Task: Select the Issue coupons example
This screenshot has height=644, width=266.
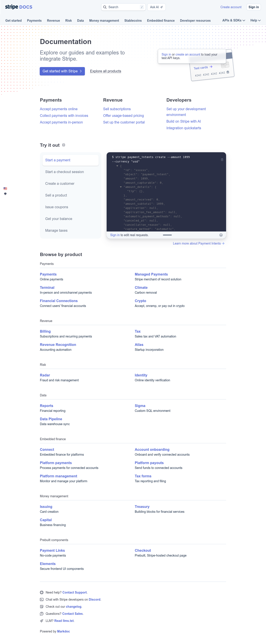Action: [70, 207]
